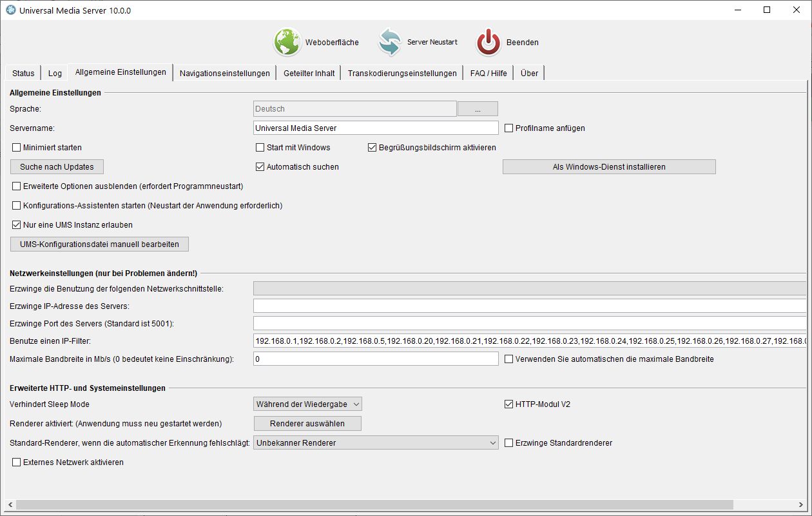Click the Servername text field
812x516 pixels.
[376, 128]
